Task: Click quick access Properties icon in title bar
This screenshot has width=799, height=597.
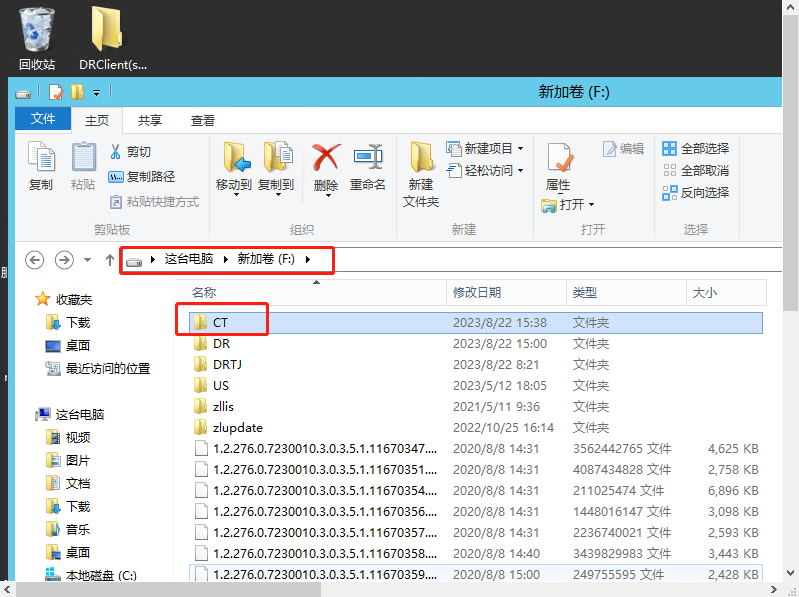Action: [x=56, y=92]
